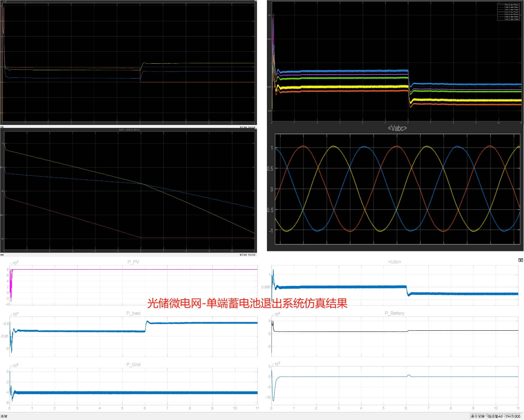Screen dimensions: 524x420
Task: Click the SOC1, SOC2, SOC3 title
Action: tap(129, 130)
